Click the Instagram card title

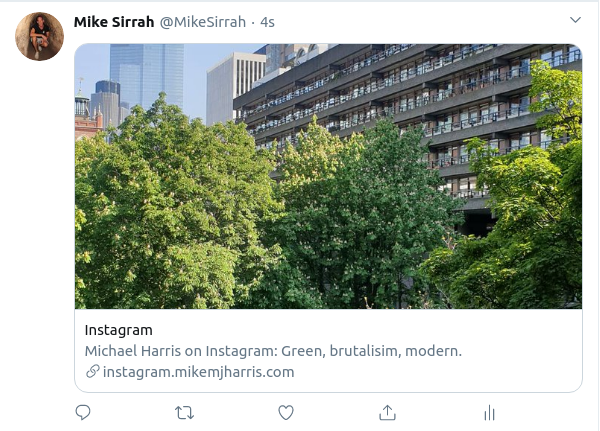(x=119, y=330)
